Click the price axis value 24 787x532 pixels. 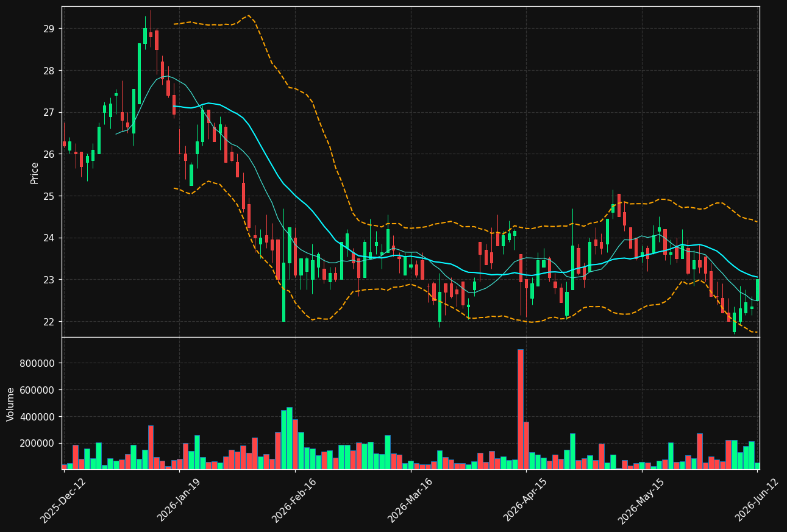click(x=49, y=238)
